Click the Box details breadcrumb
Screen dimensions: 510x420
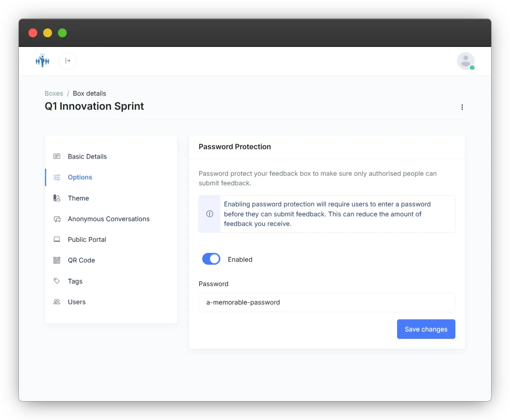(89, 93)
